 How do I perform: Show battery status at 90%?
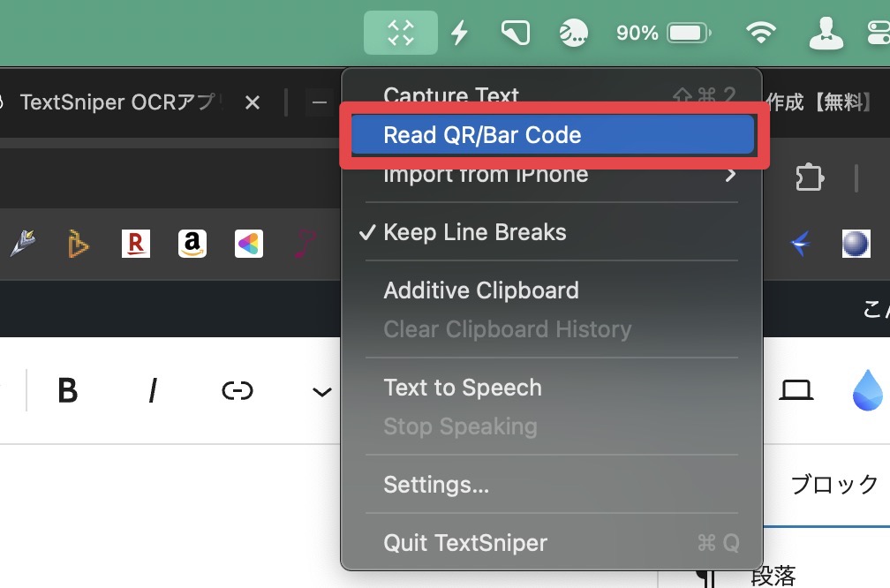tap(664, 33)
